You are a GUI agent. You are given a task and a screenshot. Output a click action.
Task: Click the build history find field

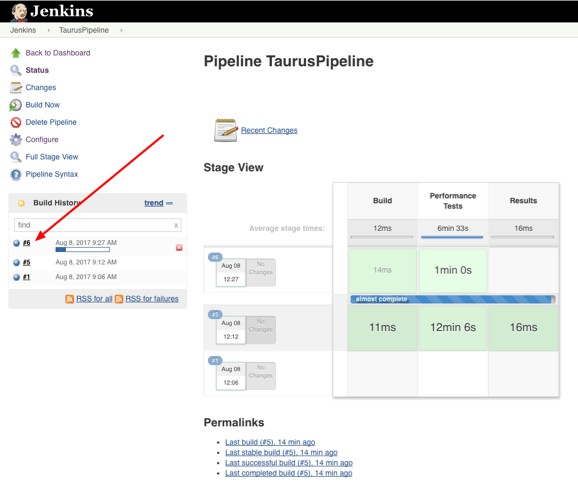tap(98, 225)
